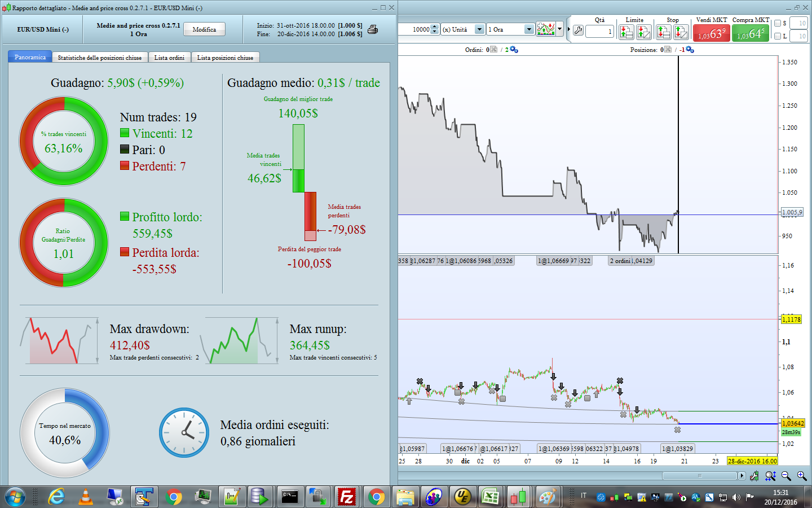Place second Limite order icon
Viewport: 812px width, 508px height.
point(644,32)
